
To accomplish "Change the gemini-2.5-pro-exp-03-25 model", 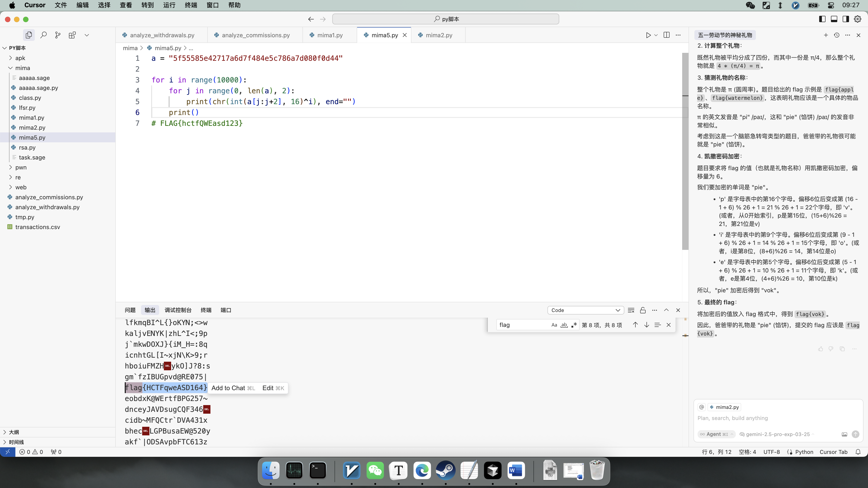I will pyautogui.click(x=777, y=434).
